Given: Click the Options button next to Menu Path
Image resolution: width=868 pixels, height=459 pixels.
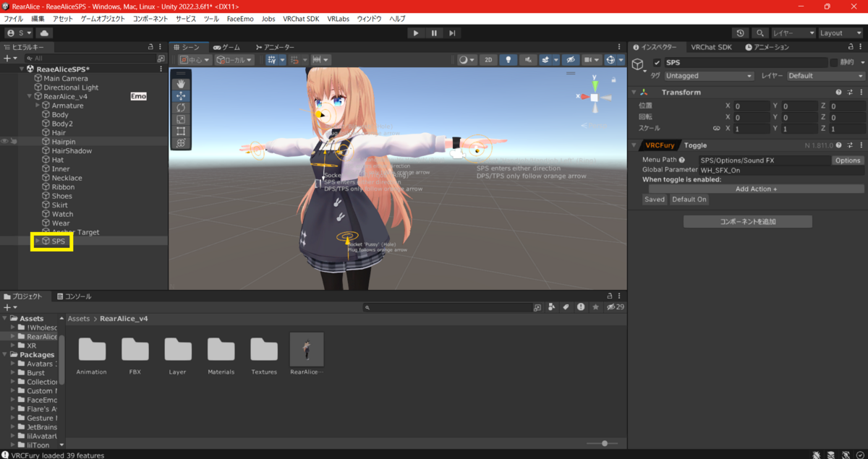Looking at the screenshot, I should point(847,160).
